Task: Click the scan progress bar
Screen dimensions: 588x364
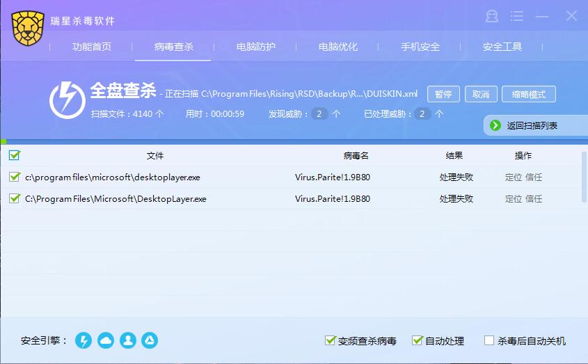Action: click(x=294, y=142)
